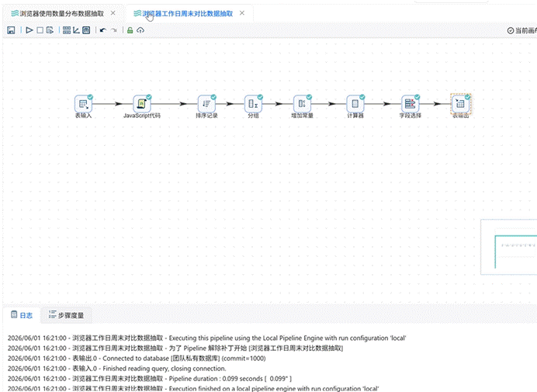537x392 pixels.
Task: Click the chart axis toolbar icon
Action: (76, 30)
